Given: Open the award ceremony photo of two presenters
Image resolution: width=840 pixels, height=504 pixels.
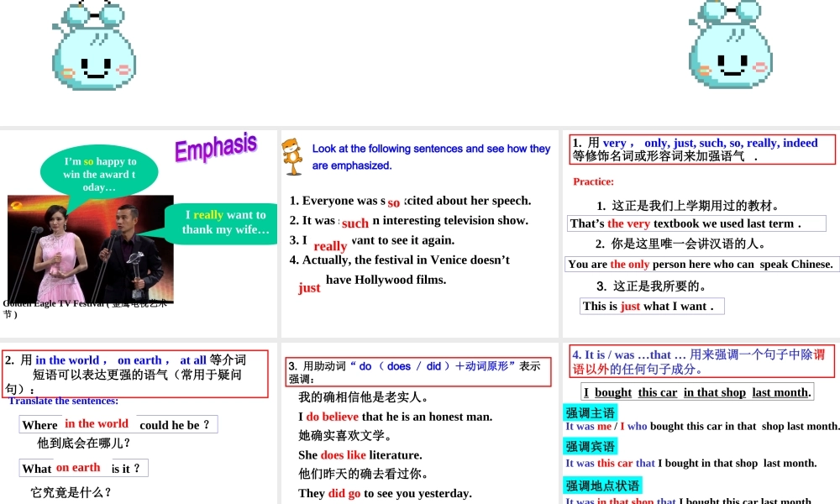Looking at the screenshot, I should click(91, 249).
